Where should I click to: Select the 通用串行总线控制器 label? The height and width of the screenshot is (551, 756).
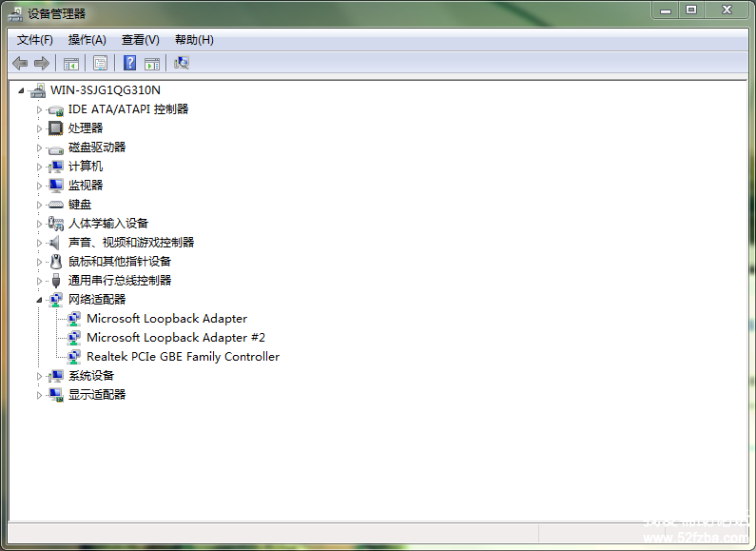coord(120,281)
